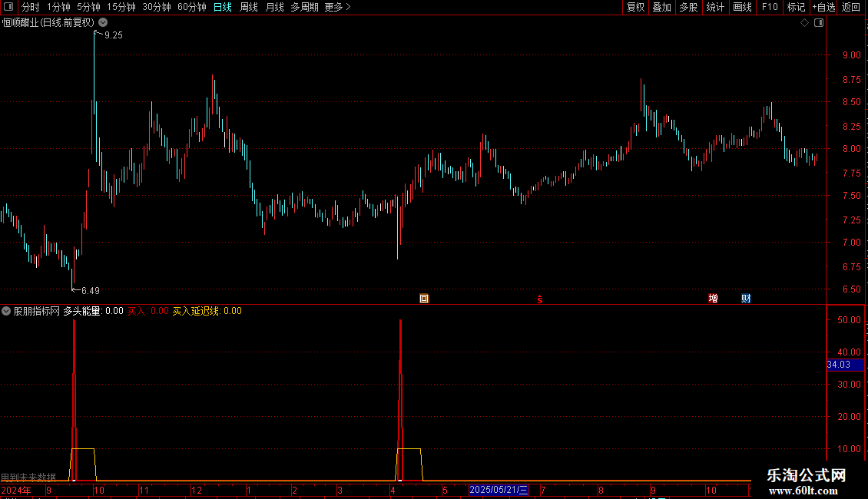Click the panel layout icon at top-left
Image resolution: width=868 pixels, height=499 pixels.
pyautogui.click(x=8, y=7)
